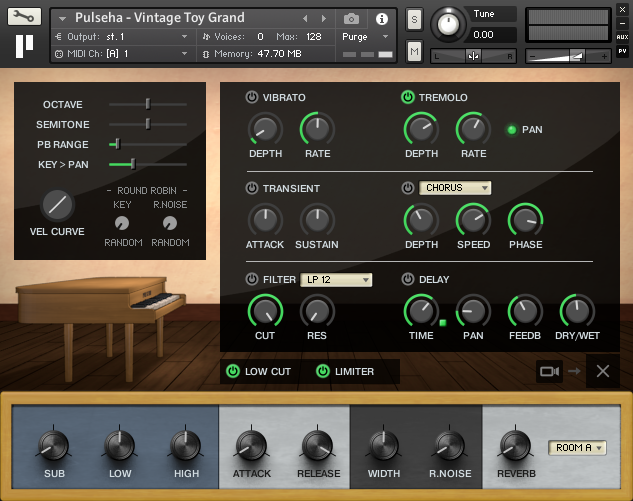Click the Max voices 128 value

tap(314, 37)
